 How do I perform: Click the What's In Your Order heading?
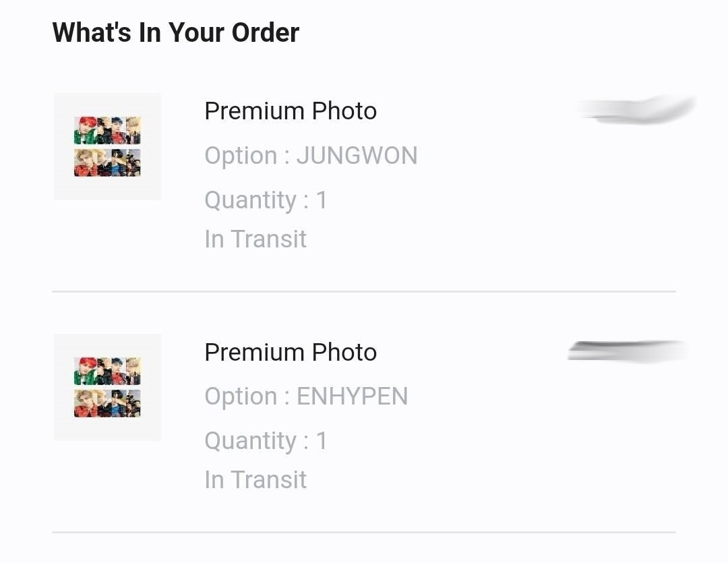coord(175,32)
